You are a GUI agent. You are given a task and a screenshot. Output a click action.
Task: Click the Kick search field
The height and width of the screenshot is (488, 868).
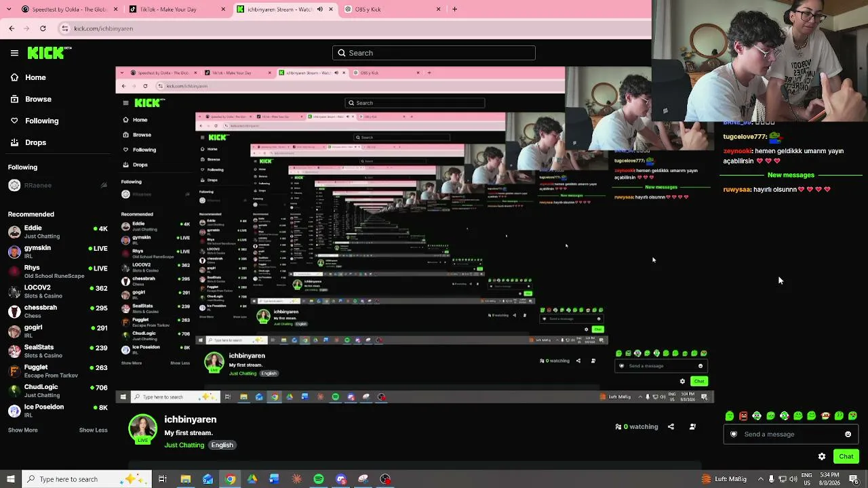coord(434,53)
